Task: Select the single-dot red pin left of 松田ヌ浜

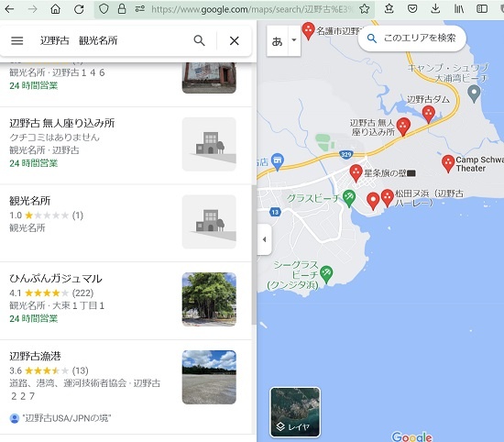Action: pyautogui.click(x=373, y=202)
